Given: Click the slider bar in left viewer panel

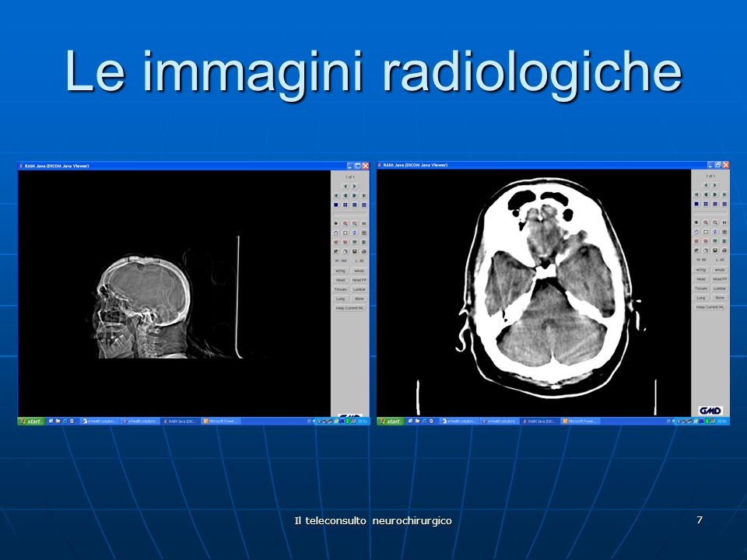Looking at the screenshot, I should (x=350, y=214).
